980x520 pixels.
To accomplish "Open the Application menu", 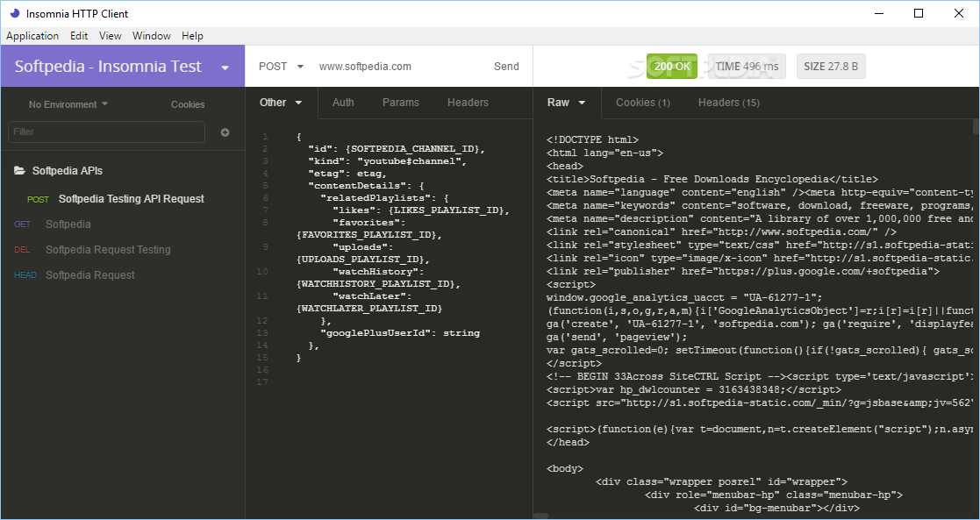I will click(x=32, y=36).
